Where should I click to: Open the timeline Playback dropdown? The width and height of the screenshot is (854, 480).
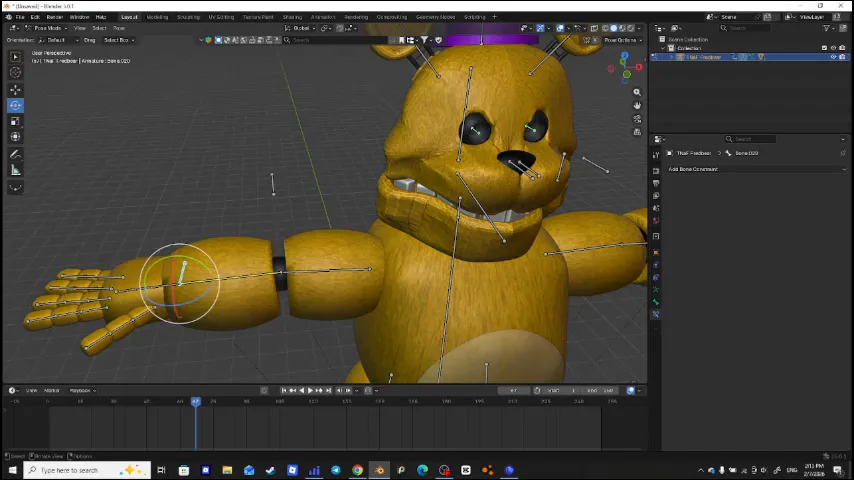pyautogui.click(x=82, y=391)
